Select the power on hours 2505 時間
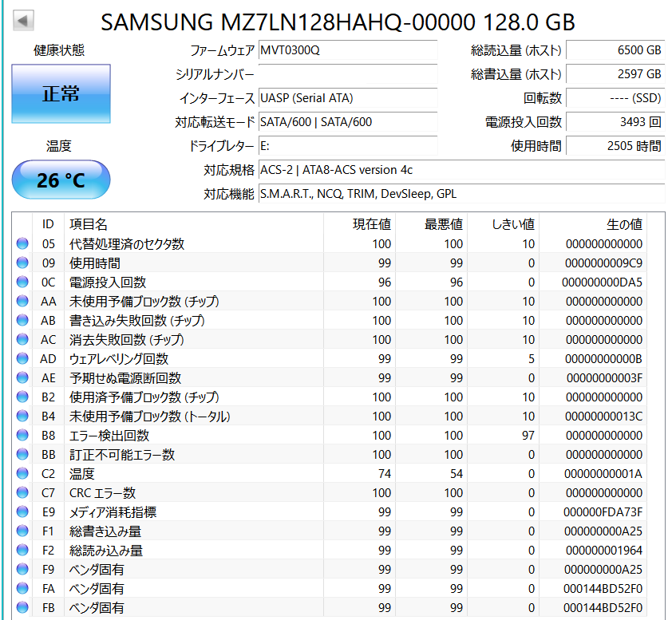This screenshot has height=620, width=672. coord(615,146)
